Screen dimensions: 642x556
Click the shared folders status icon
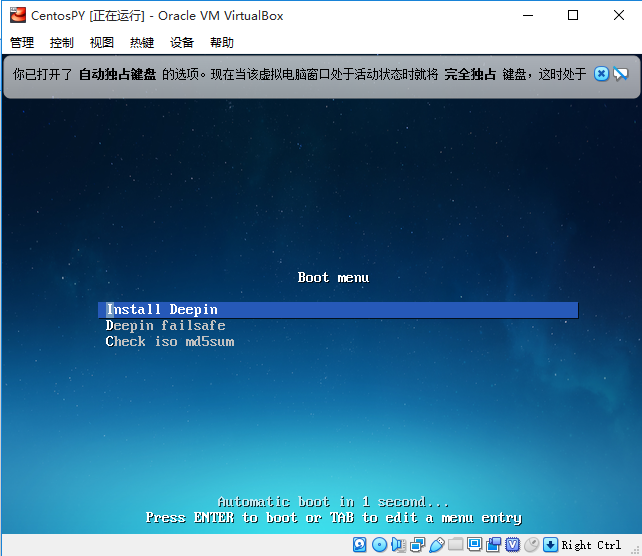(x=455, y=545)
